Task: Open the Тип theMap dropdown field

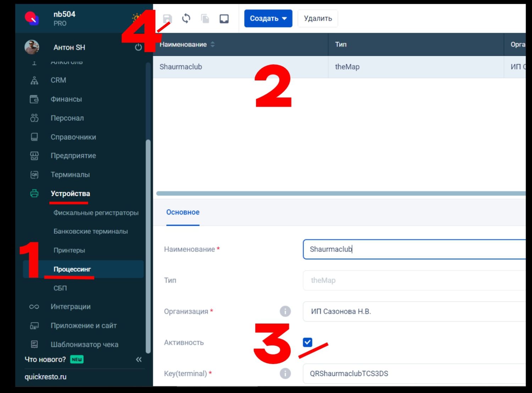Action: tap(414, 280)
